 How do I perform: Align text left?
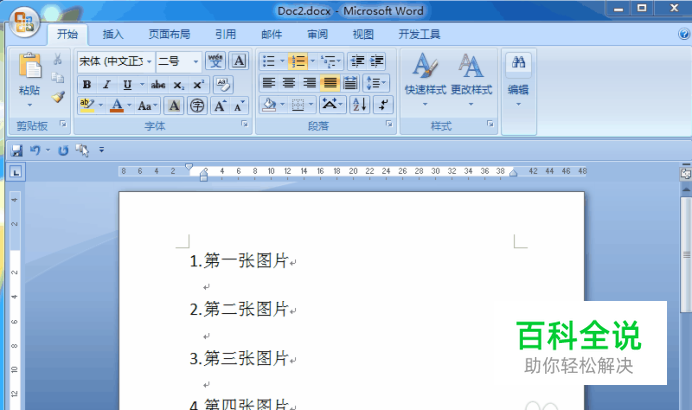click(268, 83)
